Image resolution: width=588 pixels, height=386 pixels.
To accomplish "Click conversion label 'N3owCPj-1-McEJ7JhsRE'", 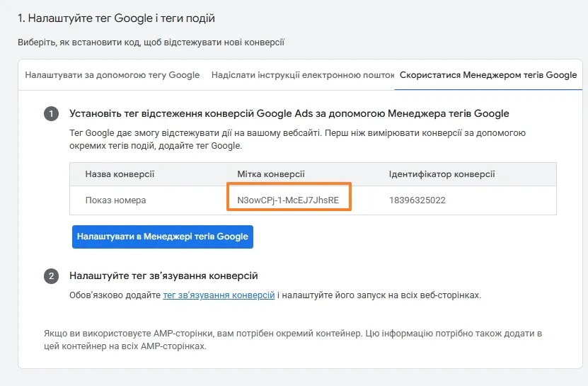I will (x=288, y=200).
